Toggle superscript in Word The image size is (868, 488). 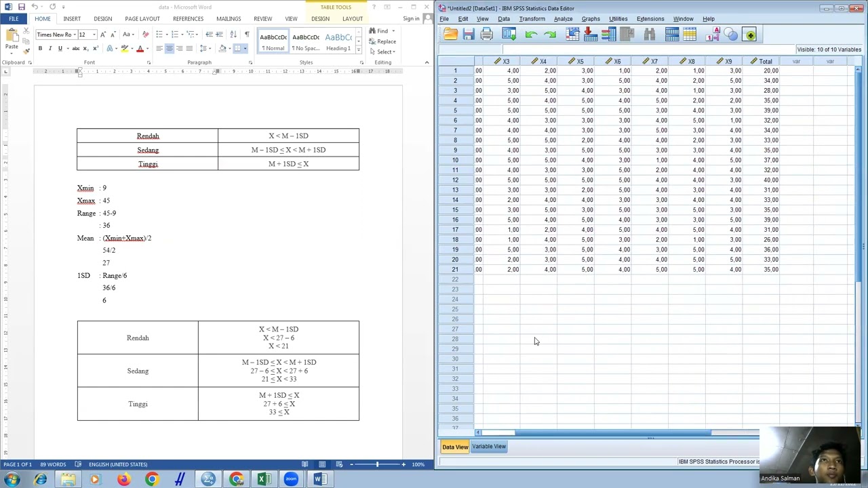pyautogui.click(x=96, y=49)
